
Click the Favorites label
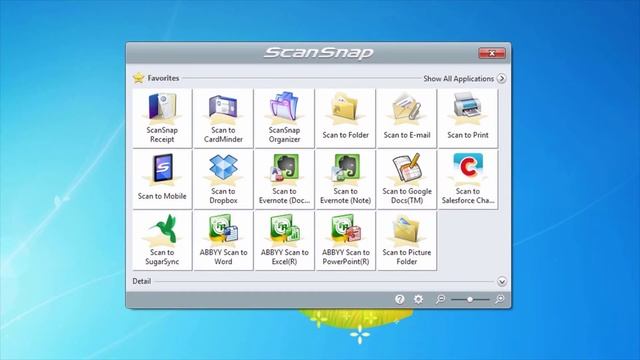pyautogui.click(x=163, y=78)
